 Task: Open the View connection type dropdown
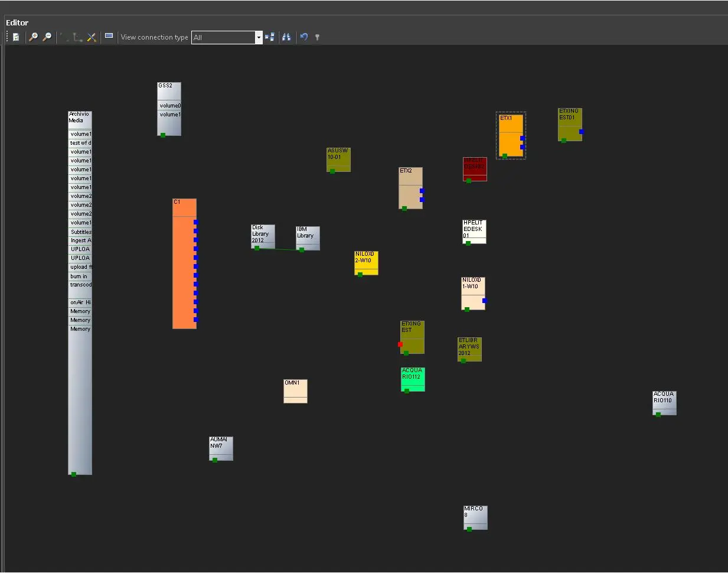click(258, 37)
